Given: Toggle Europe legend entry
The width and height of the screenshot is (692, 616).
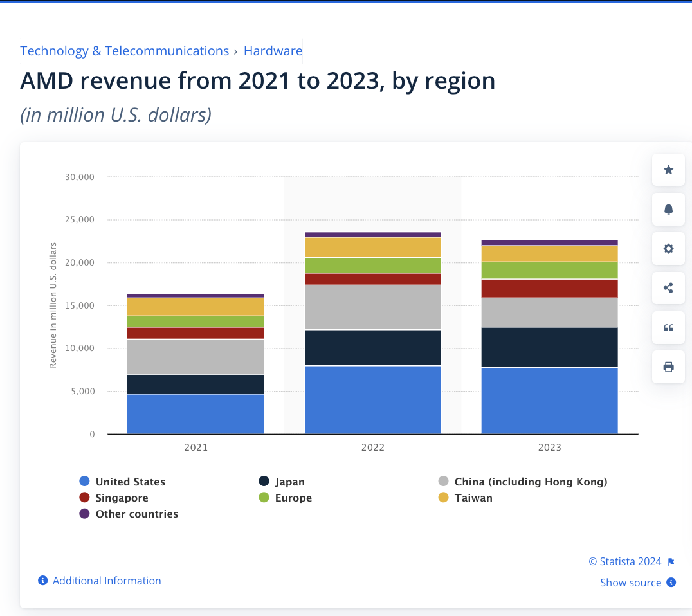Looking at the screenshot, I should tap(293, 498).
